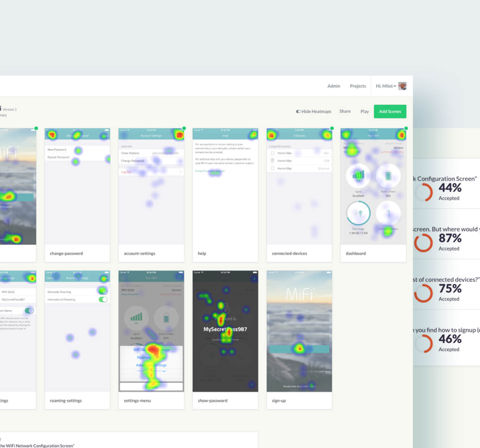The height and width of the screenshot is (448, 480).
Task: Click the user avatar picture
Action: [402, 86]
